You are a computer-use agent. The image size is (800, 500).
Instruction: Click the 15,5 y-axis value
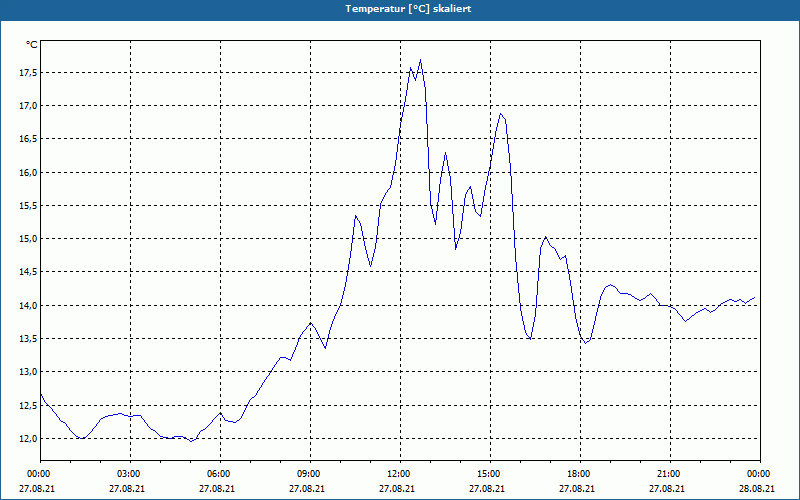pyautogui.click(x=28, y=206)
